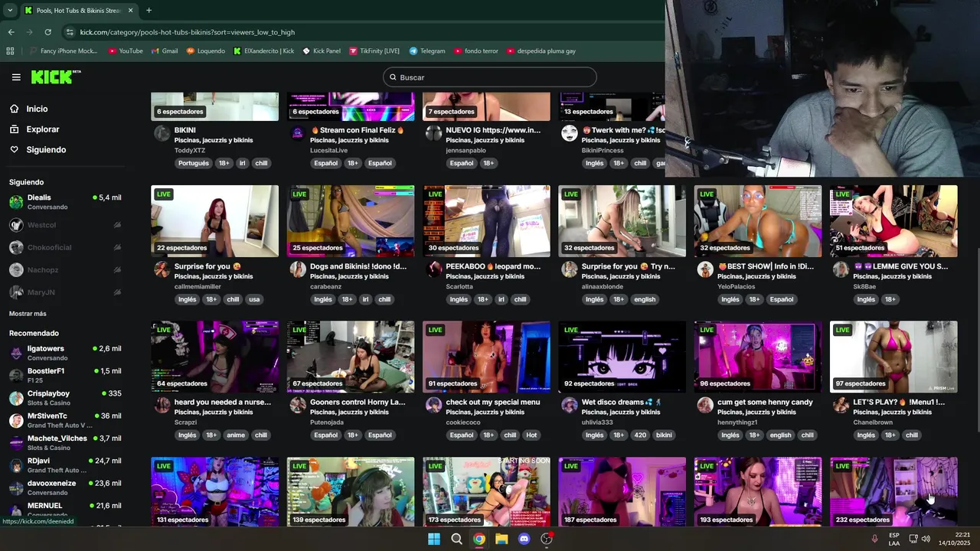The height and width of the screenshot is (551, 980).
Task: Click the browser back arrow
Action: click(x=11, y=32)
